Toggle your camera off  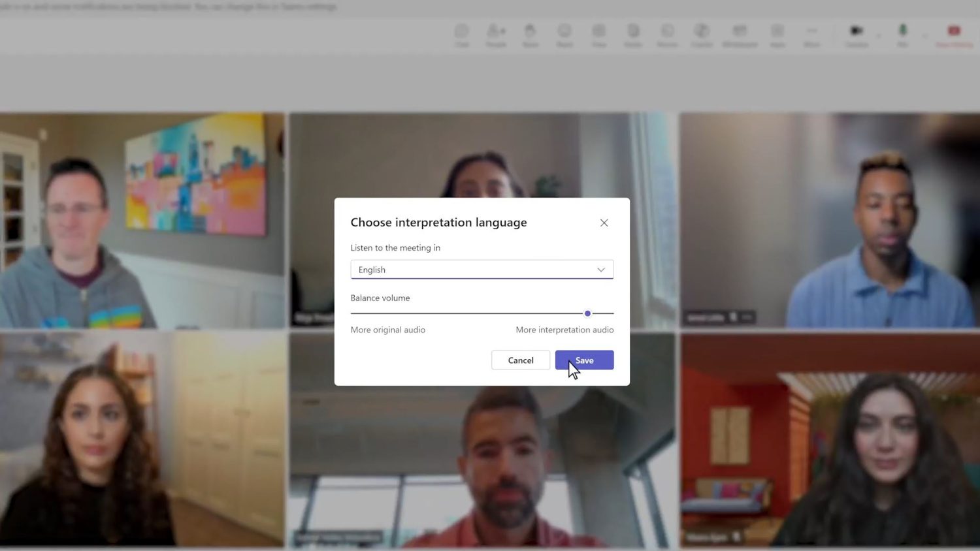[x=857, y=34]
